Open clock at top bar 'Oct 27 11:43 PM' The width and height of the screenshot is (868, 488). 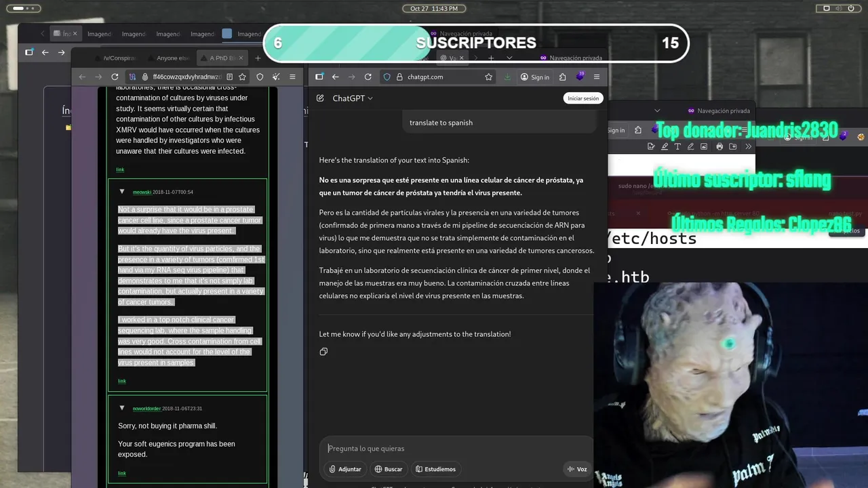[434, 8]
